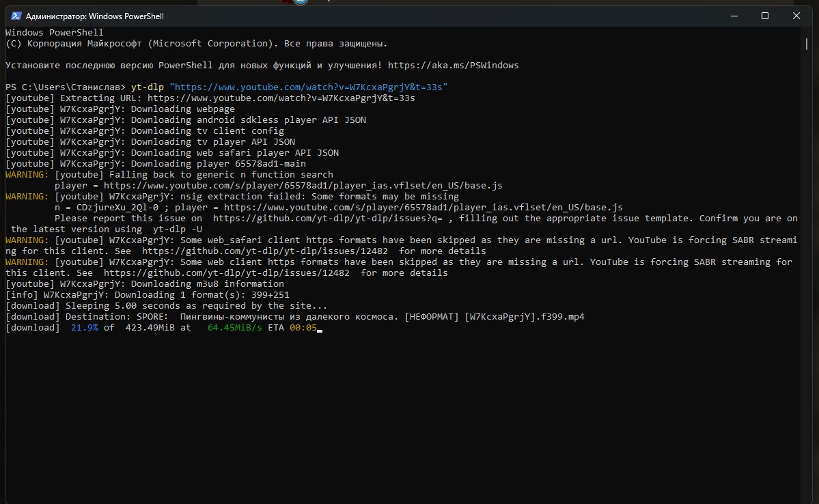Click the URL on the Extracting URL line

[281, 98]
